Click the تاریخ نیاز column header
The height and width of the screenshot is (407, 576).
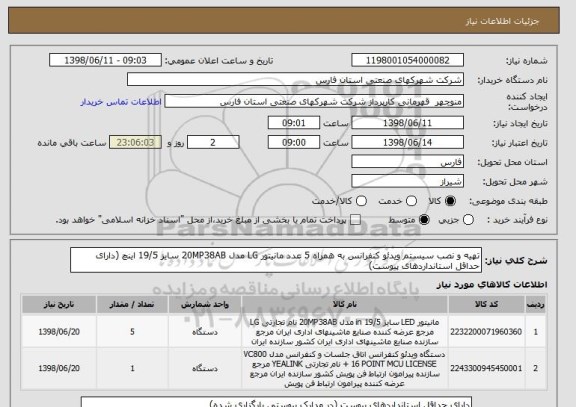click(59, 304)
